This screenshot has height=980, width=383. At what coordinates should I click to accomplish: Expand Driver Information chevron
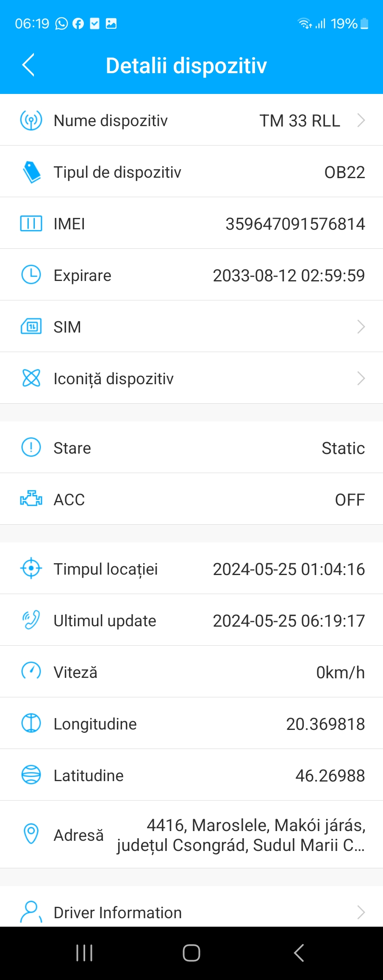[361, 912]
